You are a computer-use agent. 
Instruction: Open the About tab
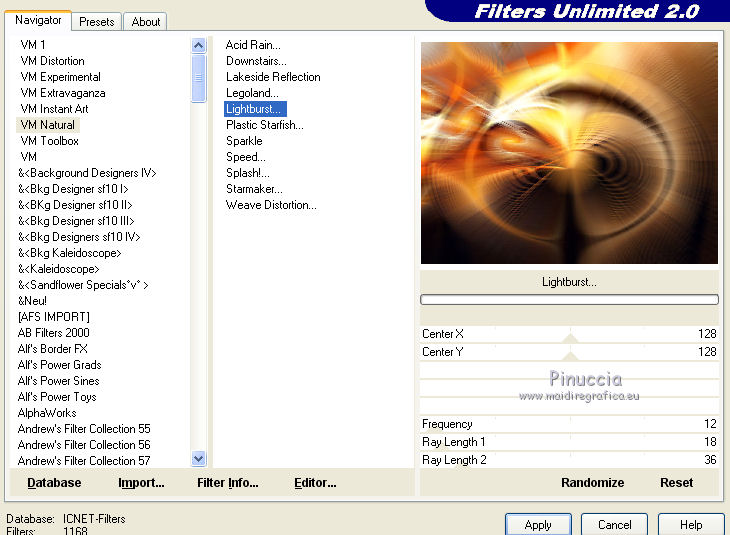(146, 22)
